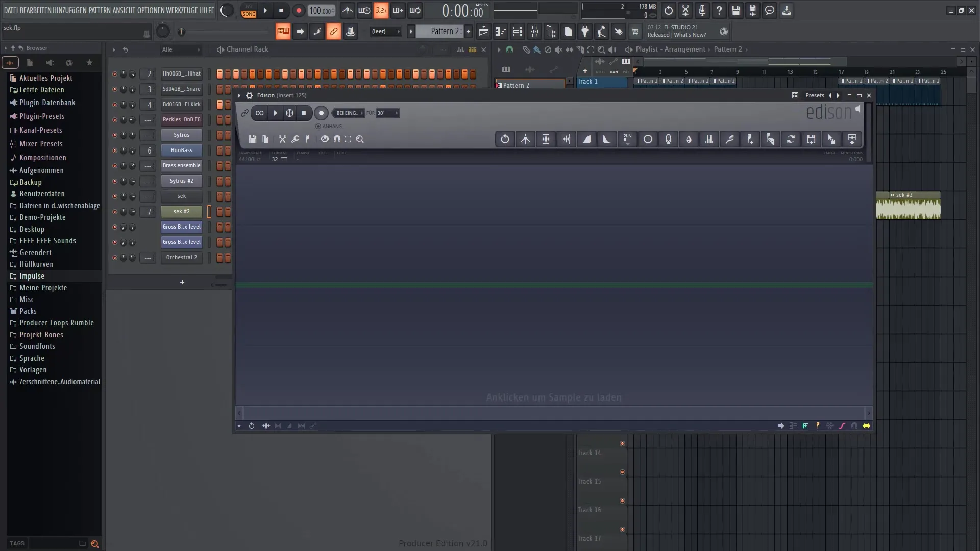980x551 pixels.
Task: Toggle the countdown 3.2.1 button
Action: 381,10
